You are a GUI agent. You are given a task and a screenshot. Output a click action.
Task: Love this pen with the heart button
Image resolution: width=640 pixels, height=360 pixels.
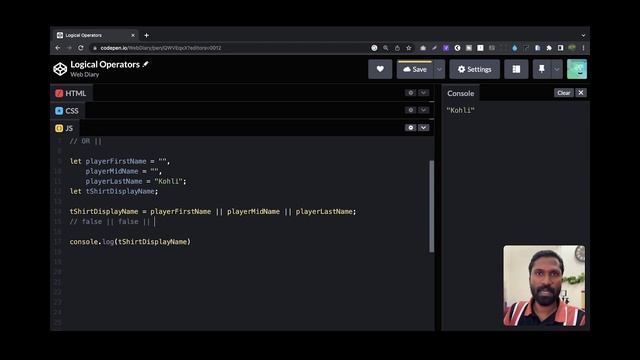pyautogui.click(x=380, y=69)
